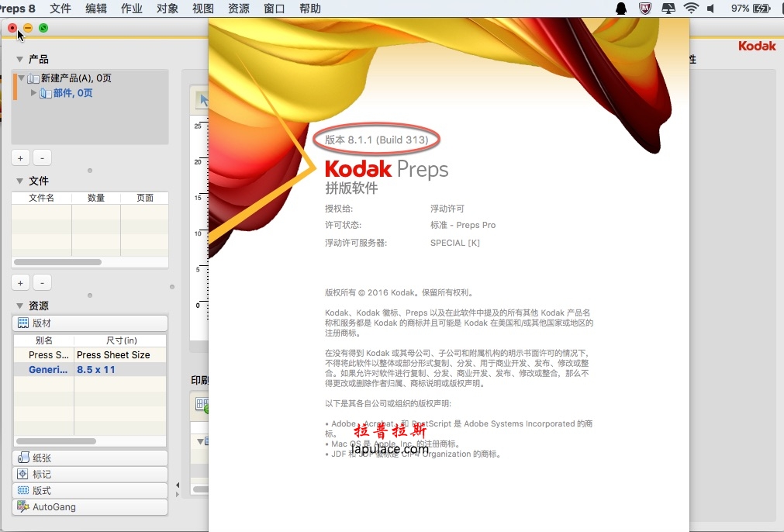Click the 版式 layout icon
The height and width of the screenshot is (532, 784).
pyautogui.click(x=23, y=490)
